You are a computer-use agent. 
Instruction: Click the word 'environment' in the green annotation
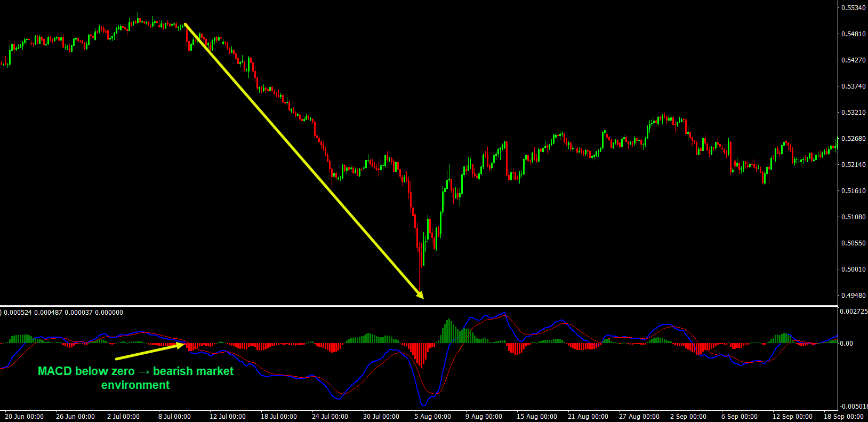pos(135,385)
